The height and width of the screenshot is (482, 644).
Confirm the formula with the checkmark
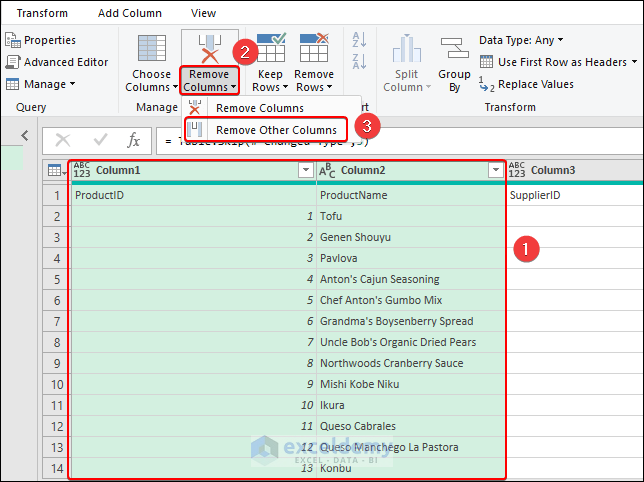(x=100, y=140)
